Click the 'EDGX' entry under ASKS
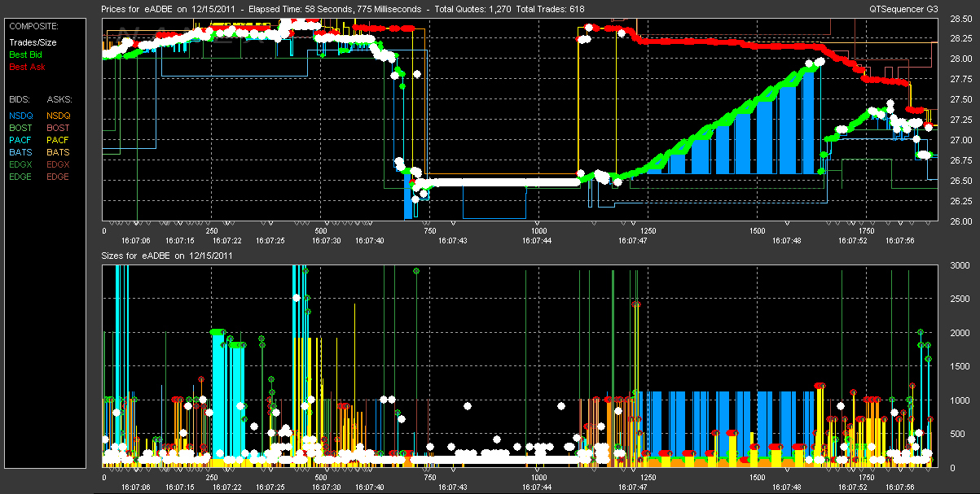The image size is (980, 494). click(x=59, y=164)
